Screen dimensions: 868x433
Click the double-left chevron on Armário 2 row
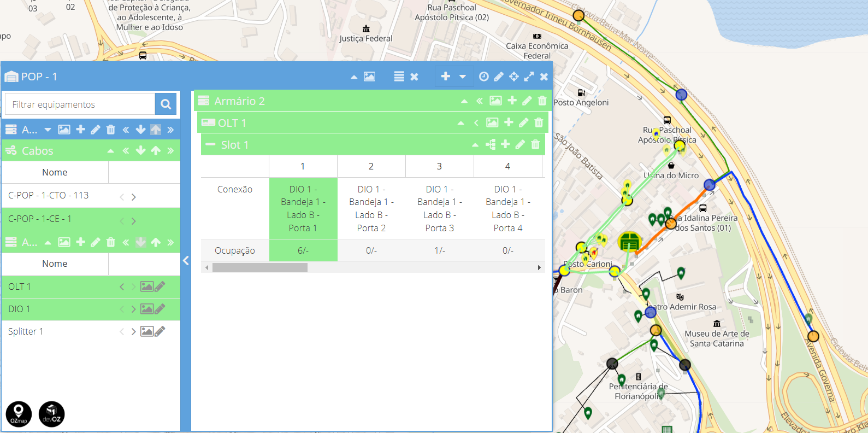[480, 101]
